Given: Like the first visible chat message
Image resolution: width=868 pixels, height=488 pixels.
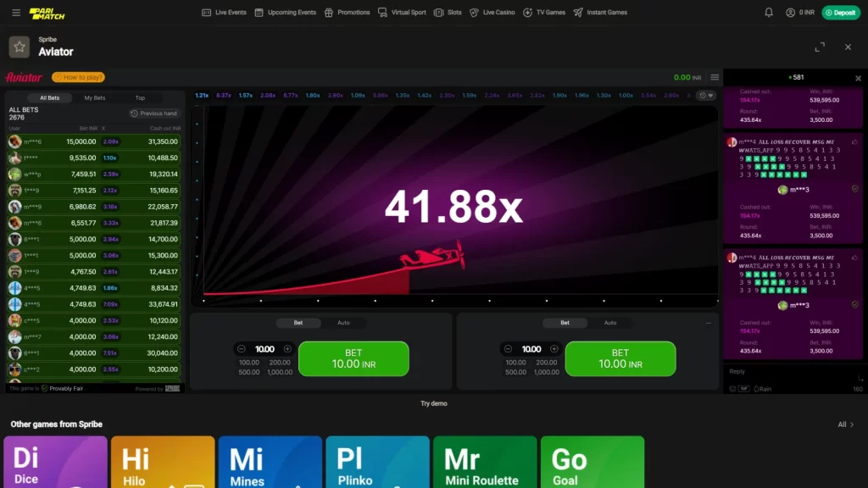Looking at the screenshot, I should point(854,142).
